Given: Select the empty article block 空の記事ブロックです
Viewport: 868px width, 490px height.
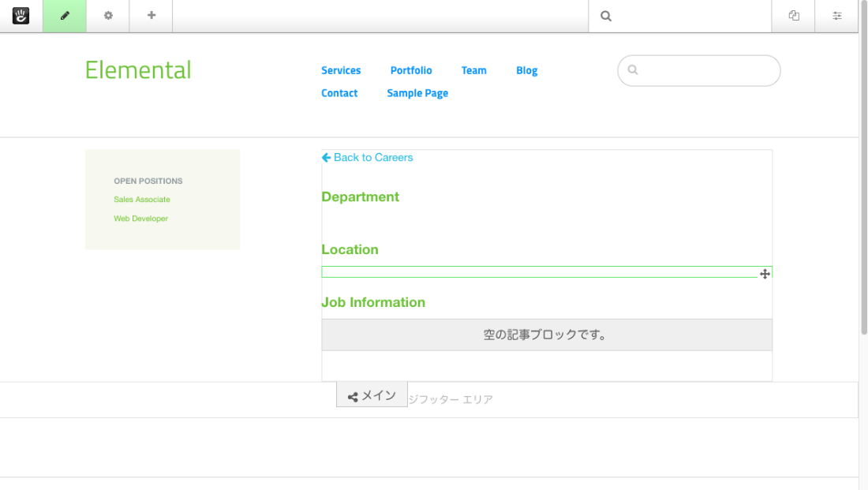Looking at the screenshot, I should click(546, 335).
